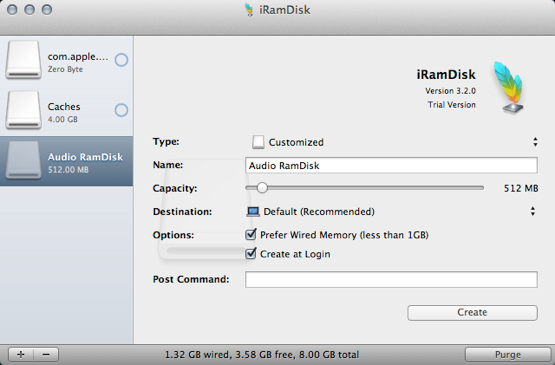Toggle the Caches disk mount circle

click(x=121, y=110)
